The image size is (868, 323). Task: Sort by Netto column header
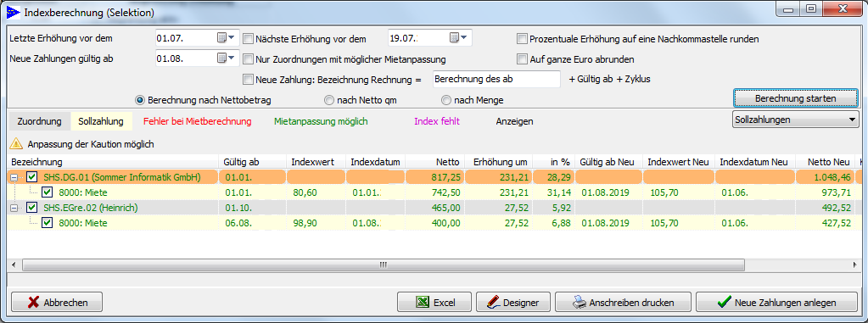(x=435, y=162)
